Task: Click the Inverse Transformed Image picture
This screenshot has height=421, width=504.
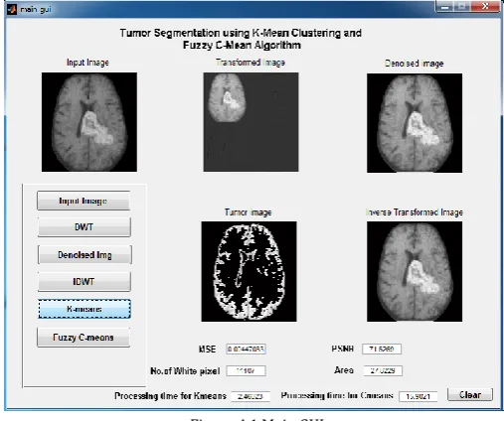Action: click(415, 271)
